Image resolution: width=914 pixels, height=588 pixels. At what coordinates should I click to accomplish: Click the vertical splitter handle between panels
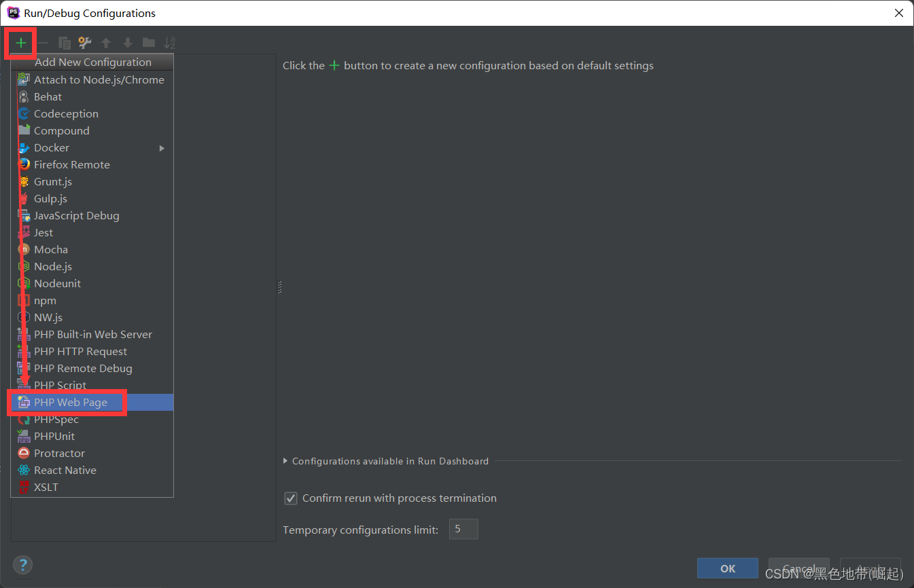point(279,287)
